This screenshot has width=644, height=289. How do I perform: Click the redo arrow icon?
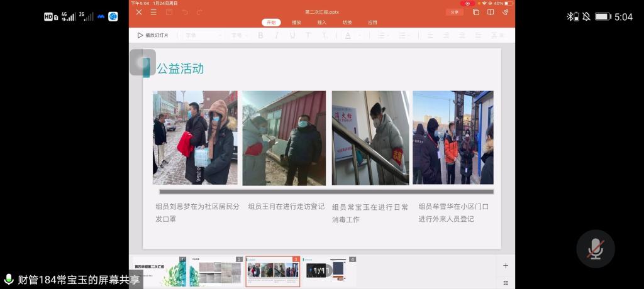pos(199,13)
